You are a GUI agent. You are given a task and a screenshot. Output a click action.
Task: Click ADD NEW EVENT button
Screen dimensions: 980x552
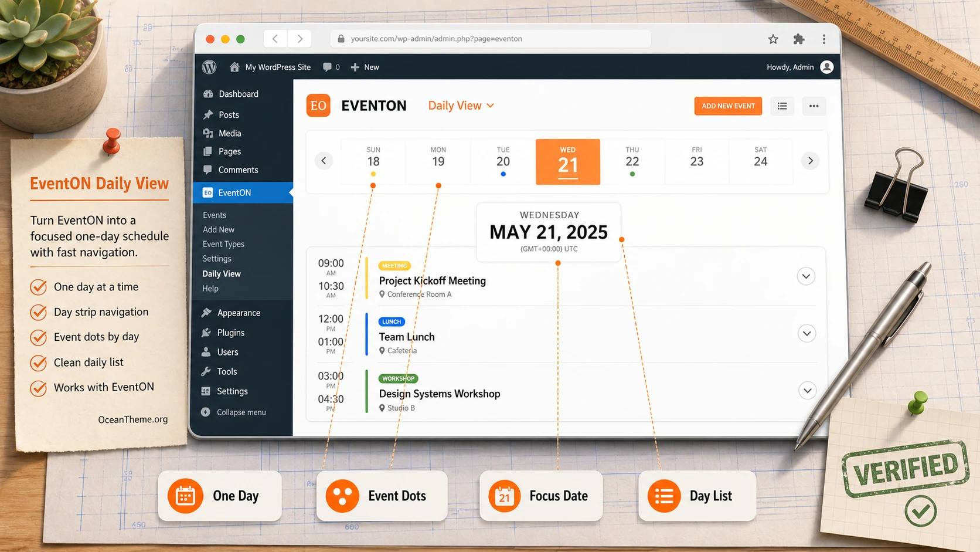(728, 106)
